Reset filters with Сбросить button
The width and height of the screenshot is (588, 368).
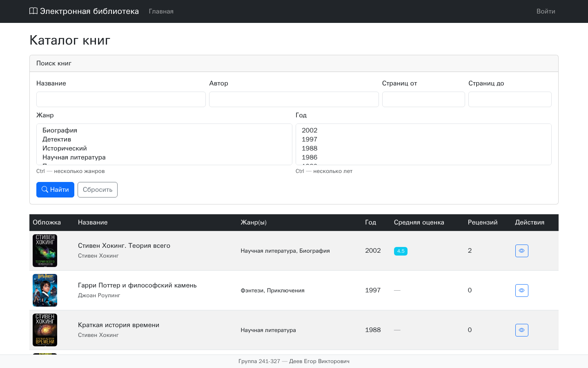click(x=98, y=190)
